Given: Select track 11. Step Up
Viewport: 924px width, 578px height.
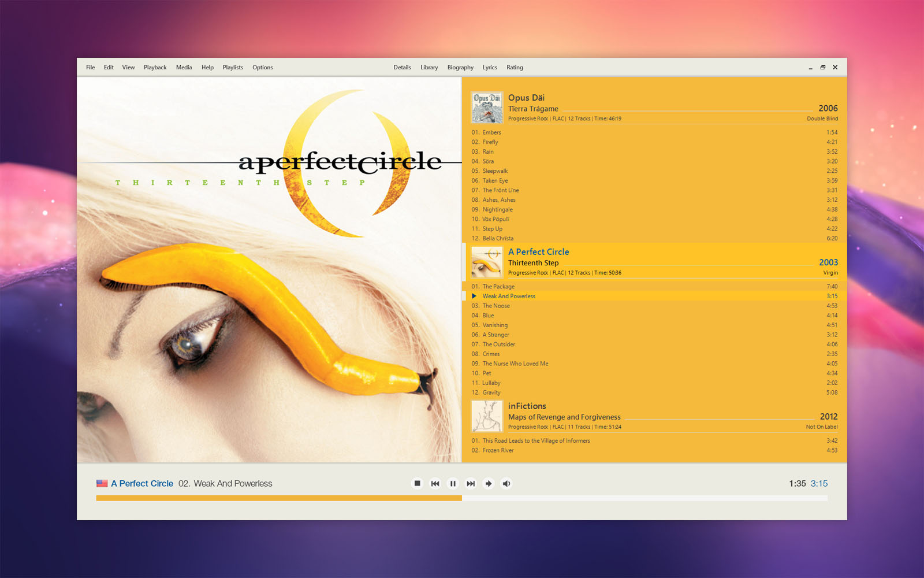Looking at the screenshot, I should [x=654, y=228].
